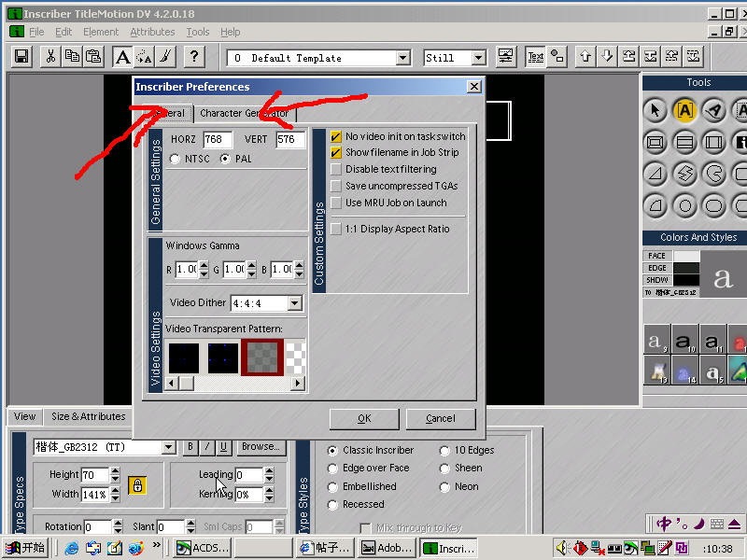Click the EDGE color swatch
The height and width of the screenshot is (560, 747).
[686, 268]
